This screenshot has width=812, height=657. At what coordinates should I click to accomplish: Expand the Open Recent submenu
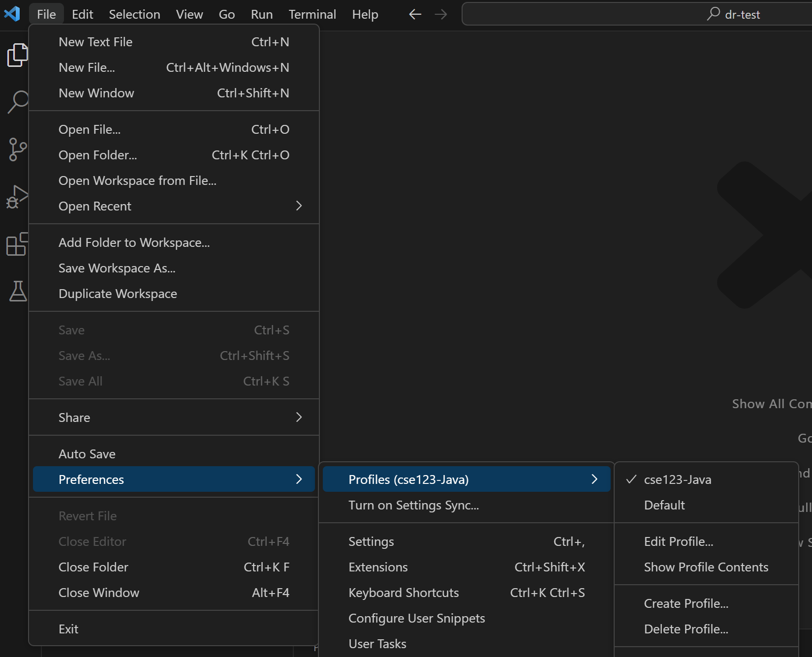[95, 206]
